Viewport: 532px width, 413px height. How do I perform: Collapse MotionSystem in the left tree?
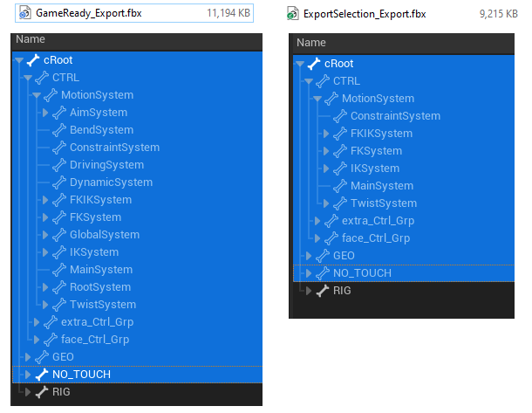(x=37, y=95)
